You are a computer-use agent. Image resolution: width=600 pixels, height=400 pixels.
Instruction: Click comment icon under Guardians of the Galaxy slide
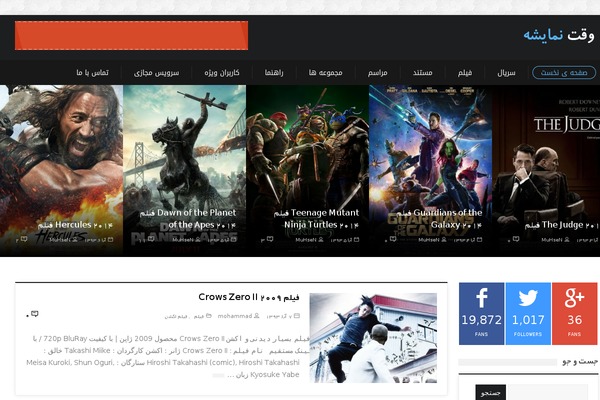(393, 239)
